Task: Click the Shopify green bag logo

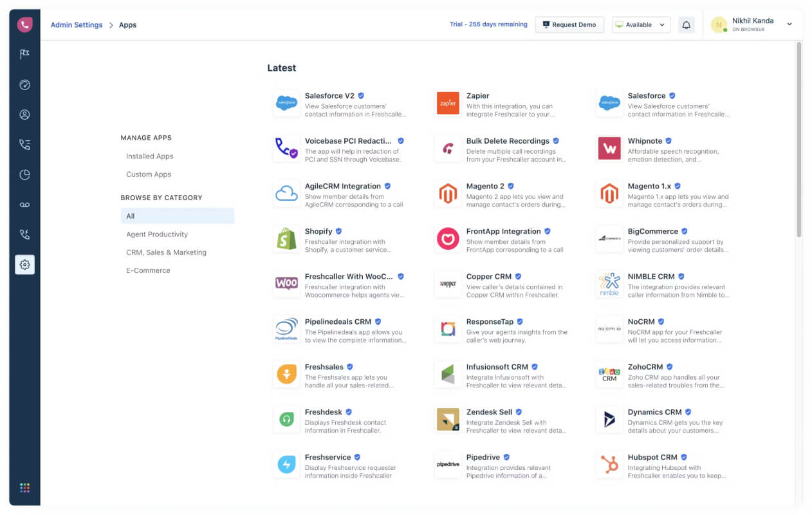Action: point(286,239)
